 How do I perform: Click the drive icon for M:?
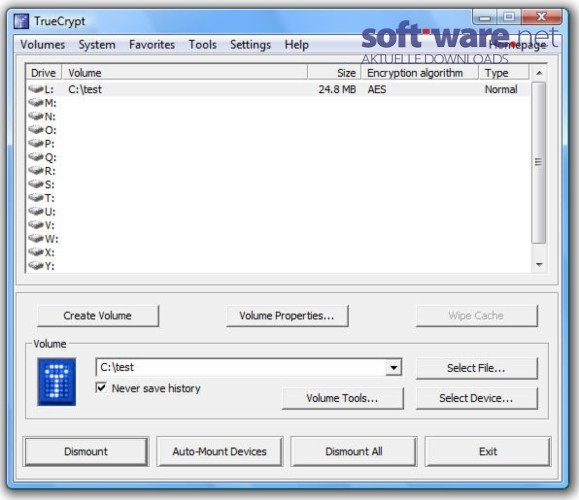click(x=36, y=102)
